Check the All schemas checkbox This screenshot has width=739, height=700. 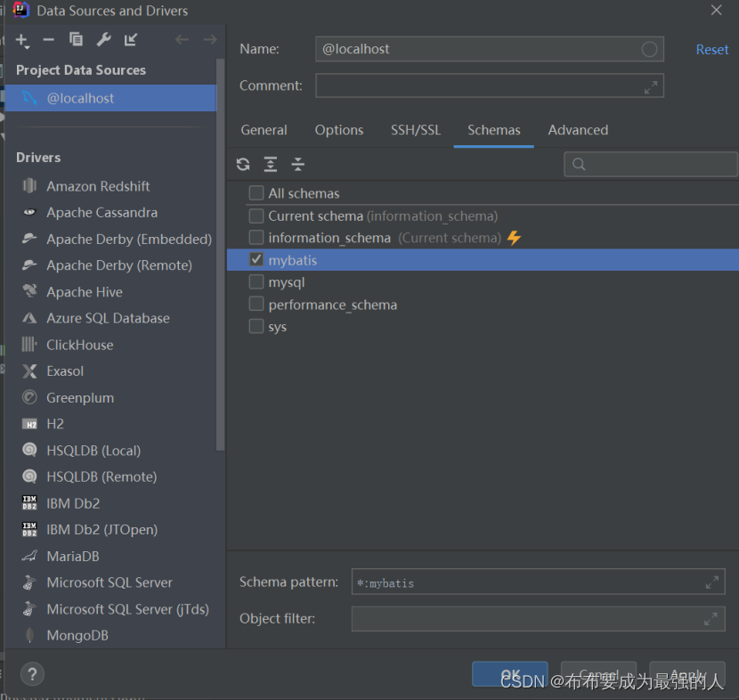click(256, 192)
